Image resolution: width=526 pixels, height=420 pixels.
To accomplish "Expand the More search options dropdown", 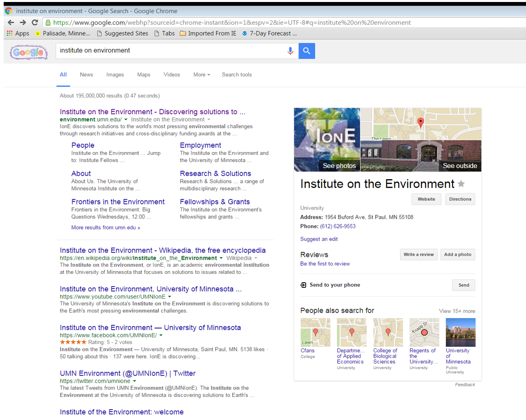I will click(x=201, y=75).
